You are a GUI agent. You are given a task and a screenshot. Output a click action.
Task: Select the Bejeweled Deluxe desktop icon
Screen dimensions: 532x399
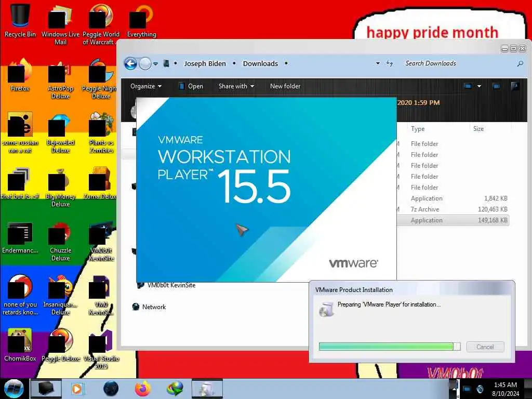click(x=60, y=133)
